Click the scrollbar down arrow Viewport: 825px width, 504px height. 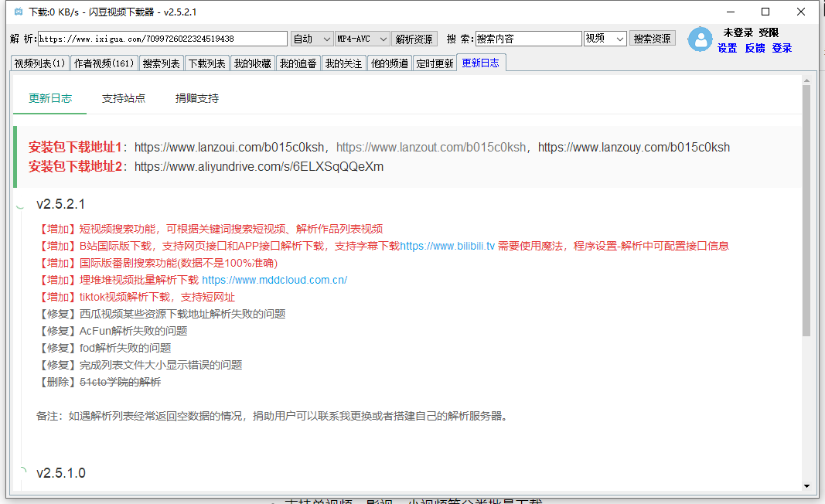tap(806, 486)
